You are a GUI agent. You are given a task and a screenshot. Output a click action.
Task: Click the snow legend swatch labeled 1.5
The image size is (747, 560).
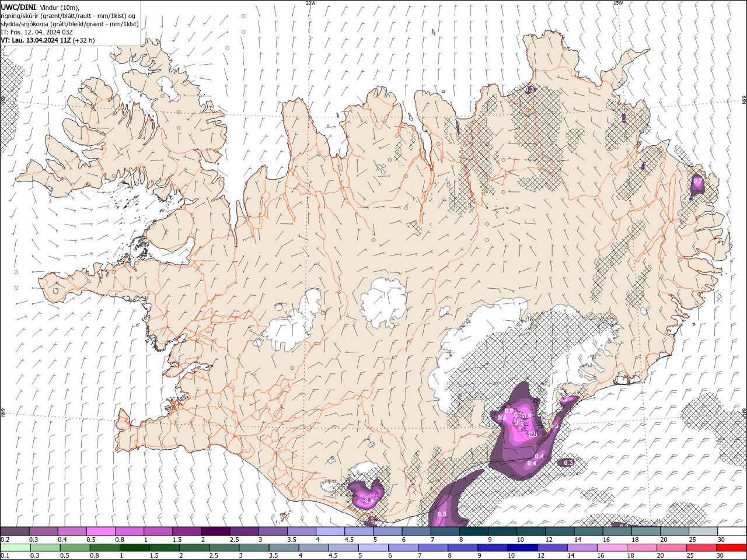pyautogui.click(x=187, y=531)
